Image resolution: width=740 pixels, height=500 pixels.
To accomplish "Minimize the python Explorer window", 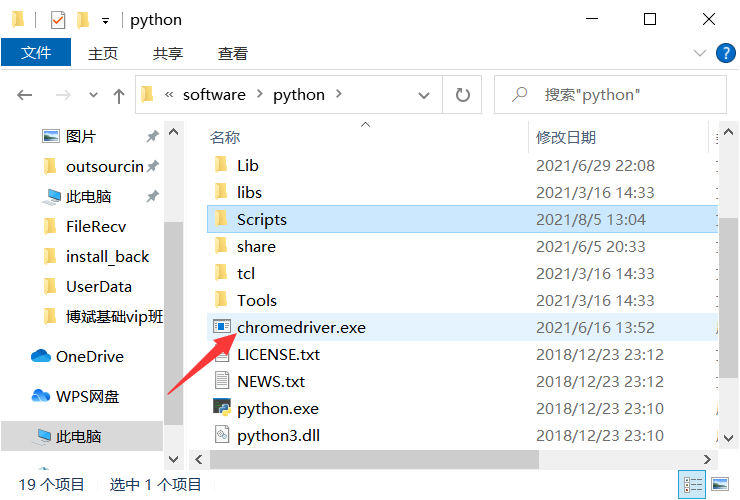I will 592,19.
